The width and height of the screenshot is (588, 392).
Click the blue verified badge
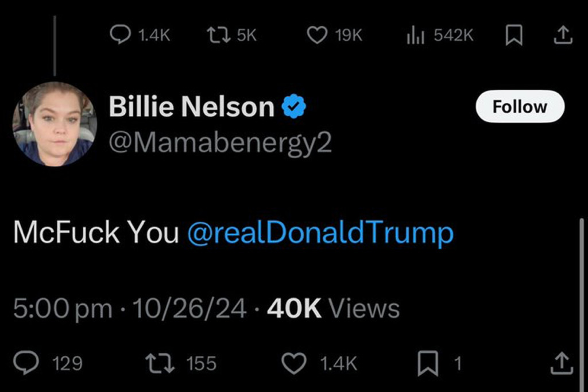pyautogui.click(x=293, y=107)
